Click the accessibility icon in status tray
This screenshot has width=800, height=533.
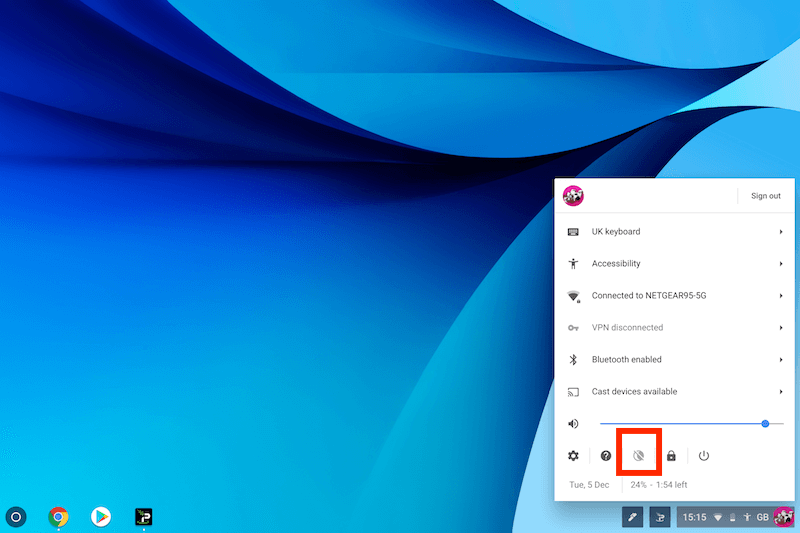747,517
